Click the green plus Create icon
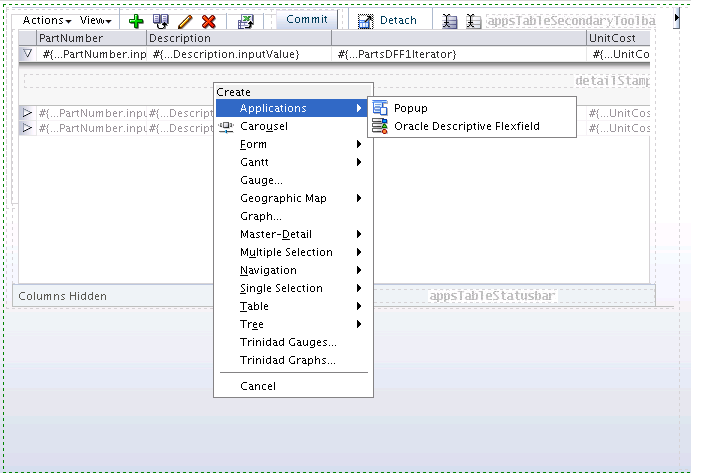This screenshot has height=473, width=704. pos(136,21)
